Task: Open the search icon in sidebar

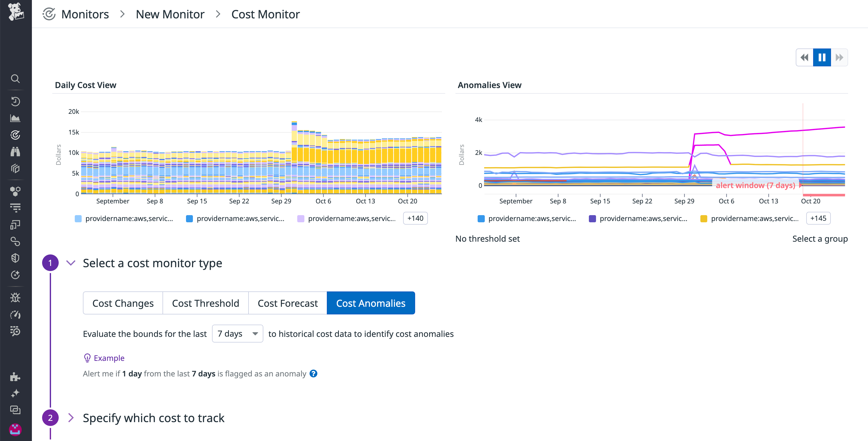Action: click(x=16, y=79)
